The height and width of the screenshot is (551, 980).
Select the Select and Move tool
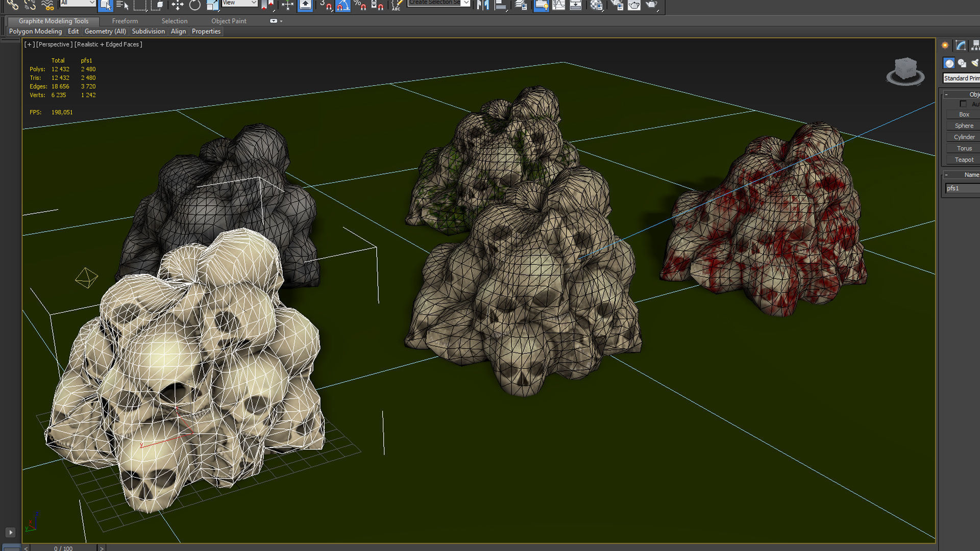[x=178, y=5]
